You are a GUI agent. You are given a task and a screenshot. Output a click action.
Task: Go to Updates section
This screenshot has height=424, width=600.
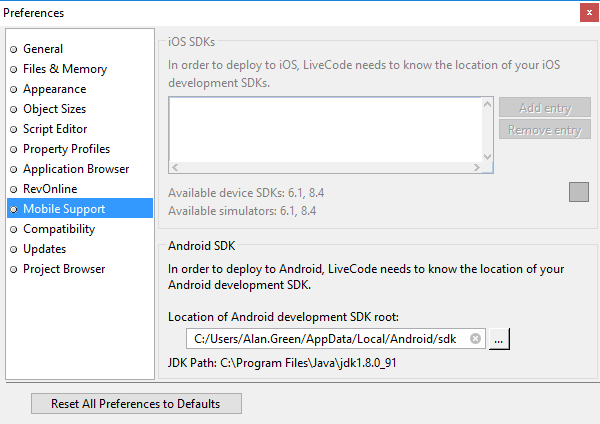[x=45, y=249]
